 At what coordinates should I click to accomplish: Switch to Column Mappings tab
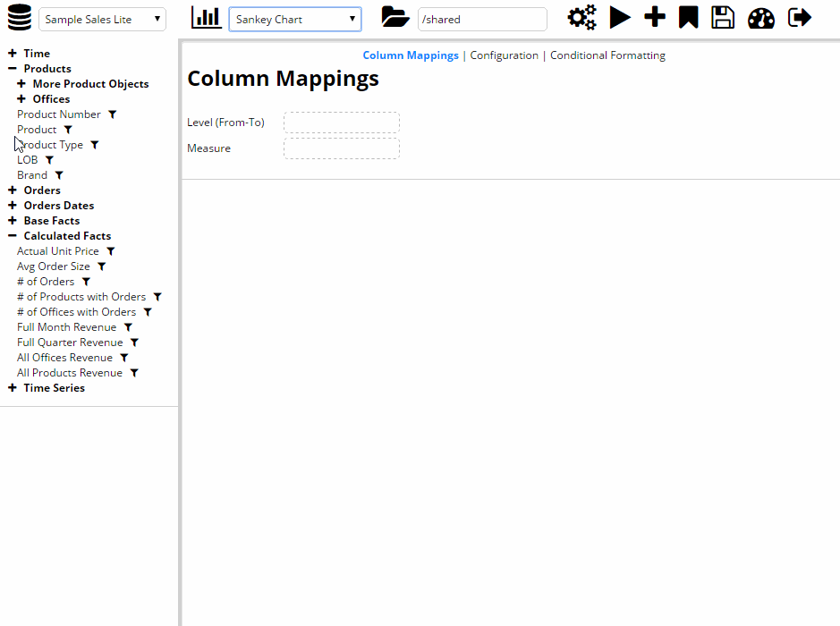[x=411, y=55]
